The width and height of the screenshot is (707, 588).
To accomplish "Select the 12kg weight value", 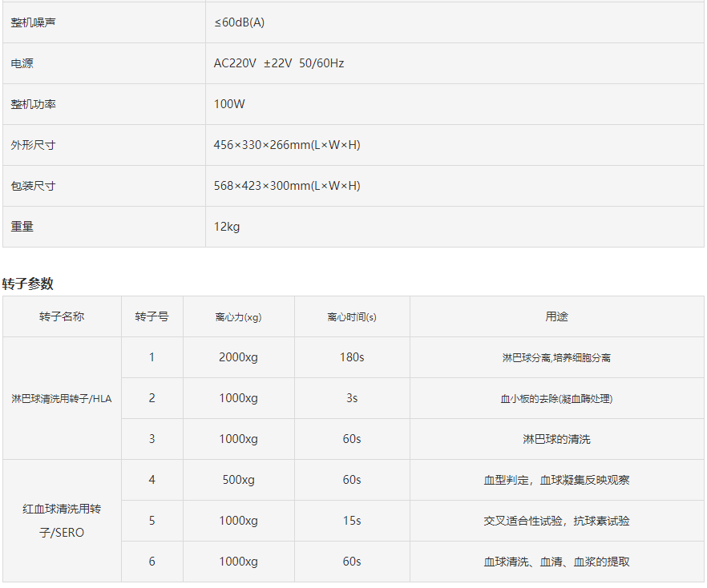I will point(227,227).
